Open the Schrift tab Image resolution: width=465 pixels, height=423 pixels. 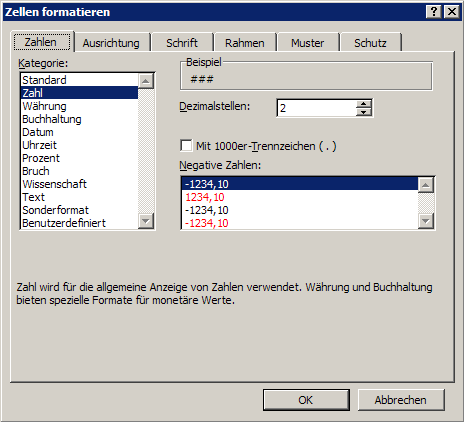[182, 43]
